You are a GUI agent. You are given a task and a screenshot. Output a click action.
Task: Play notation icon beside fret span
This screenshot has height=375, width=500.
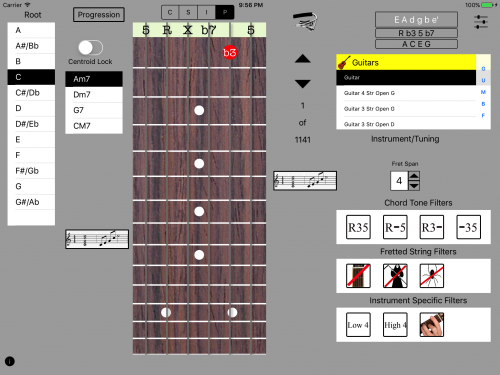305,181
